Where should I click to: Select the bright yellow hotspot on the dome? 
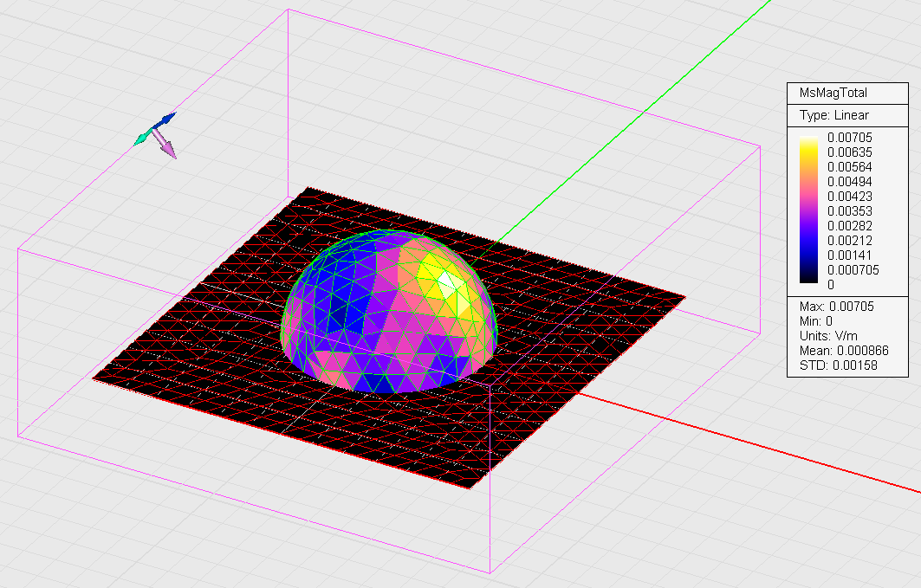coord(448,283)
